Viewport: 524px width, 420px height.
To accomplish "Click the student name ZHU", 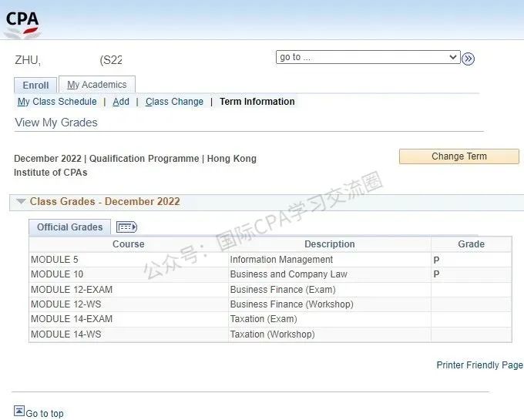I will (28, 60).
